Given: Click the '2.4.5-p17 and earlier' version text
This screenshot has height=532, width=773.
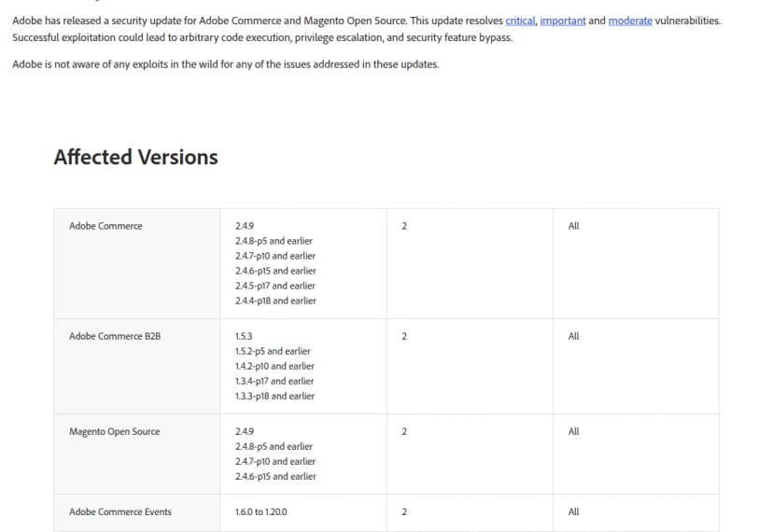Looking at the screenshot, I should [x=275, y=286].
